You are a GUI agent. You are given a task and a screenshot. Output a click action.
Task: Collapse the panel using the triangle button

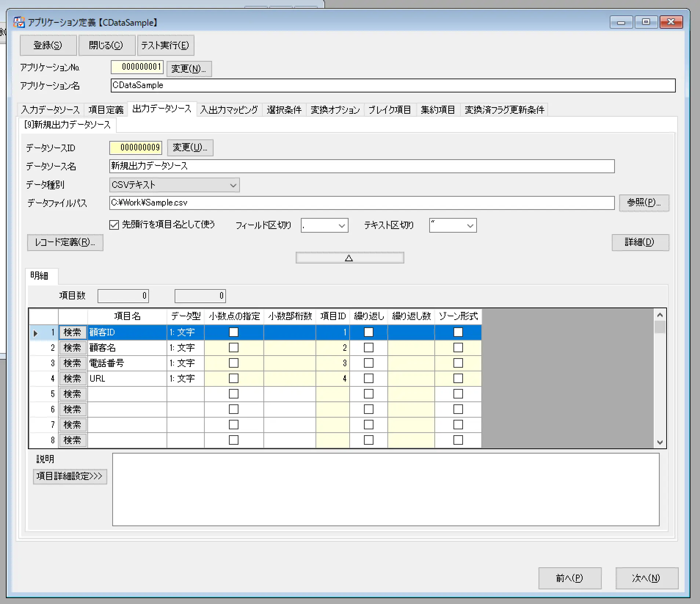350,258
